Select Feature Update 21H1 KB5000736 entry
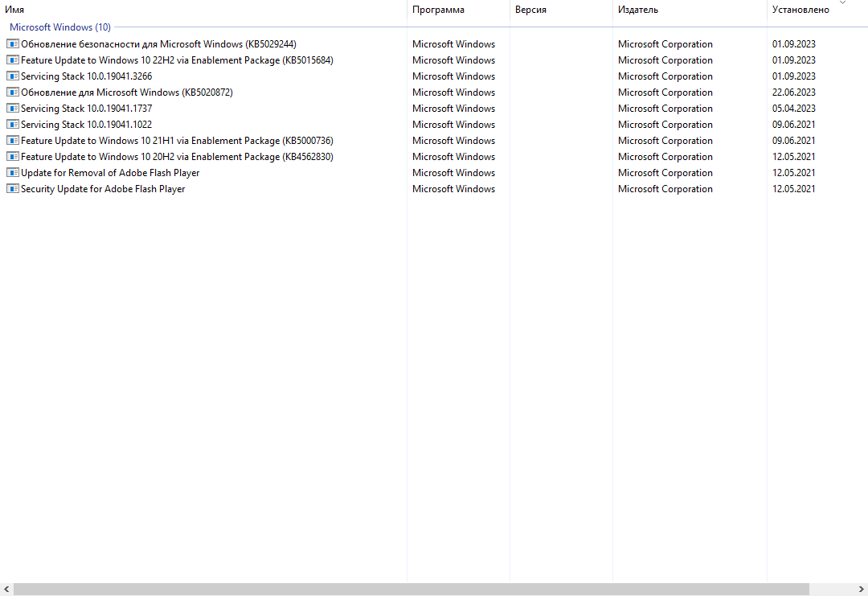Image resolution: width=868 pixels, height=596 pixels. tap(177, 140)
